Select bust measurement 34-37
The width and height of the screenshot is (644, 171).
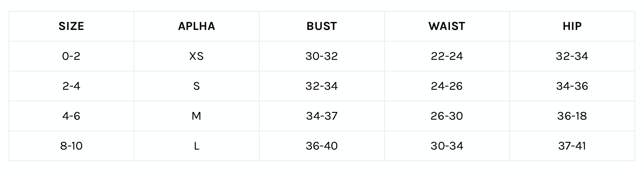tap(321, 116)
